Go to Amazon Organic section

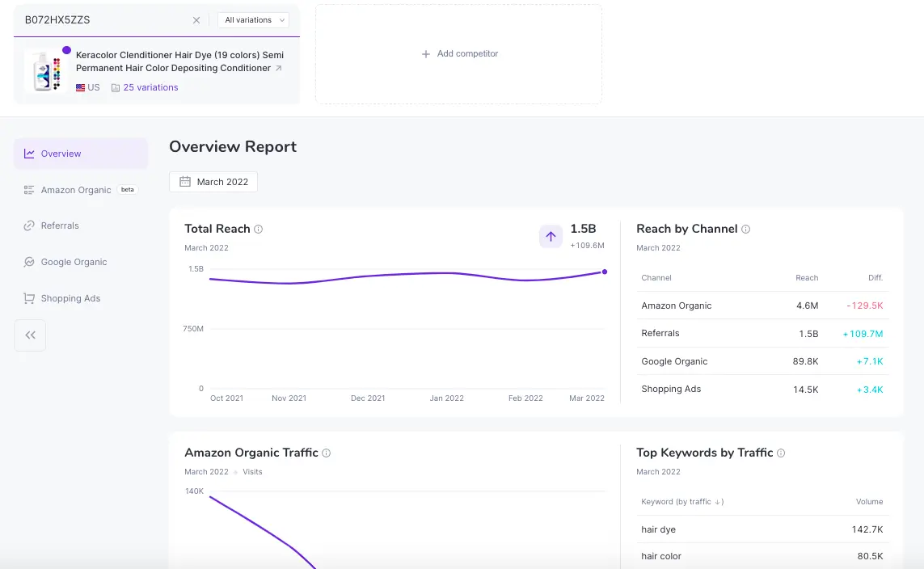[76, 190]
